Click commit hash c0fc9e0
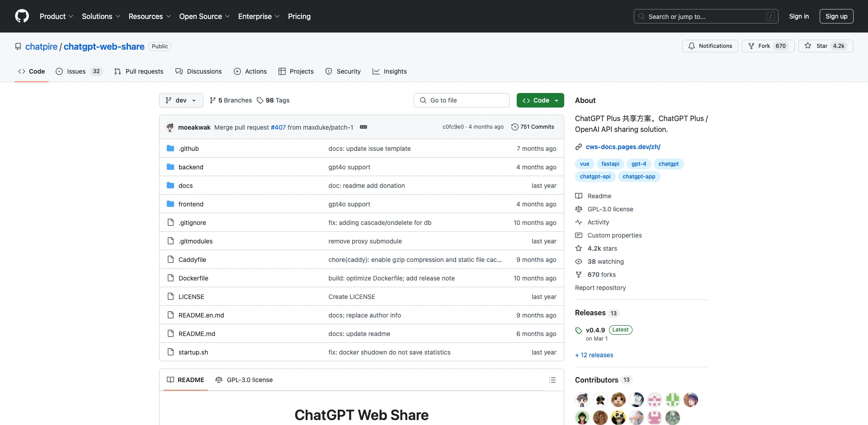868x425 pixels. click(453, 127)
